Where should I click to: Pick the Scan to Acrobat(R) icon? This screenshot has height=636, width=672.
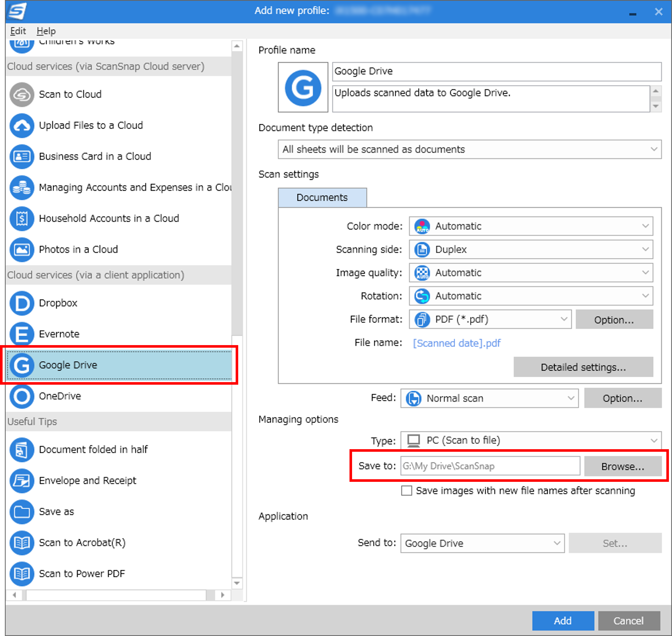pos(22,543)
